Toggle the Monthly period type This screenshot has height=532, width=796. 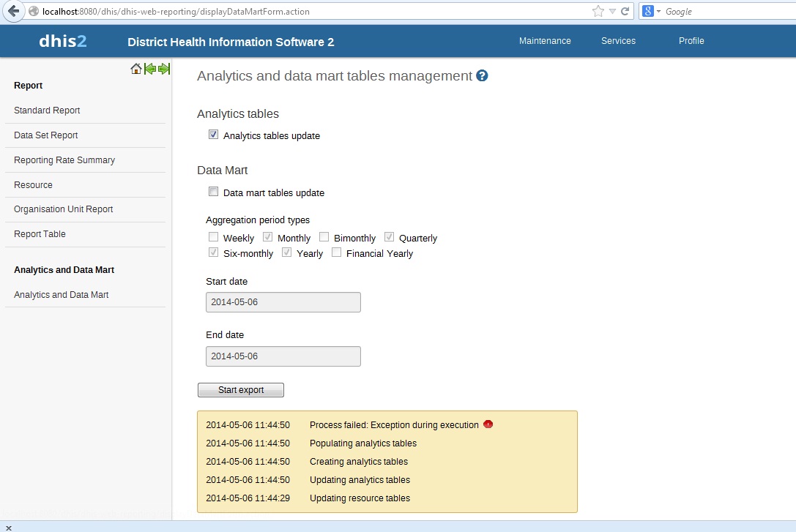pyautogui.click(x=267, y=237)
